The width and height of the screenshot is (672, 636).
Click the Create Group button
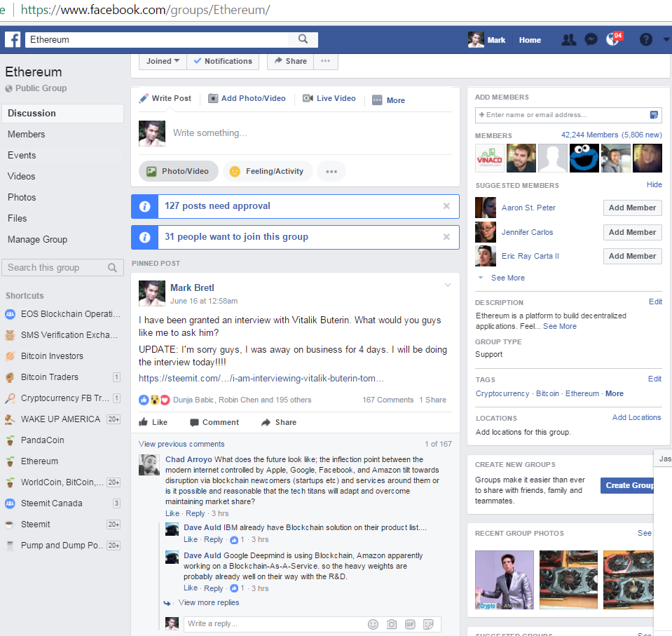point(627,485)
